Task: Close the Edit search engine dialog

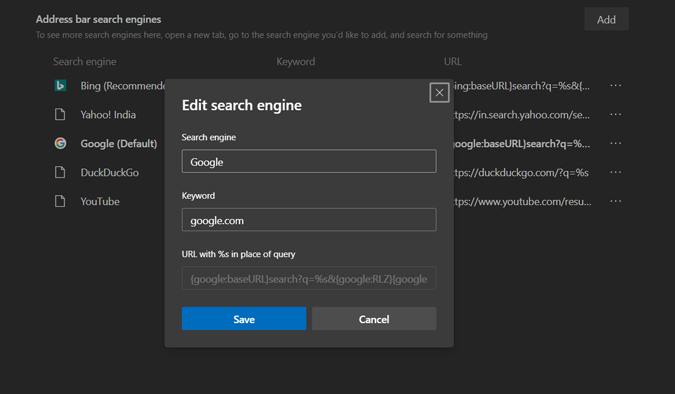Action: coord(439,93)
